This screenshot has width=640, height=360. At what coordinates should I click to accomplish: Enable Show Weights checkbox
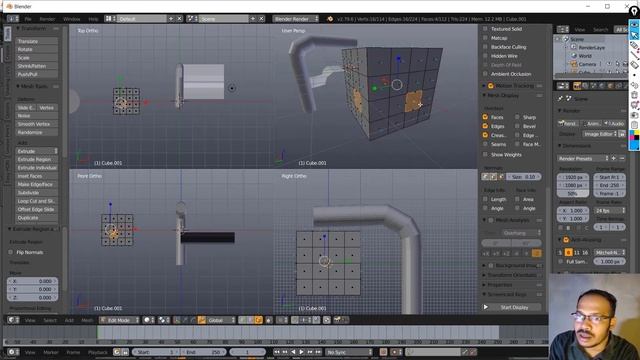[x=485, y=155]
